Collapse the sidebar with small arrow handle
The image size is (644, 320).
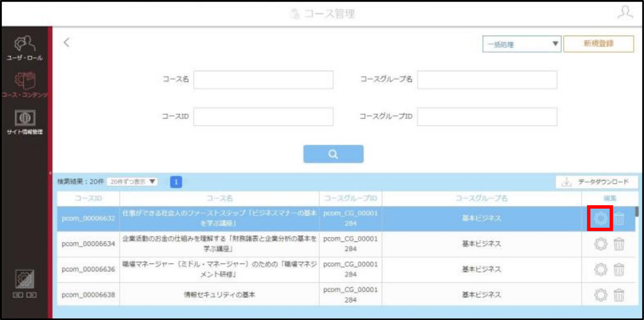(50, 173)
